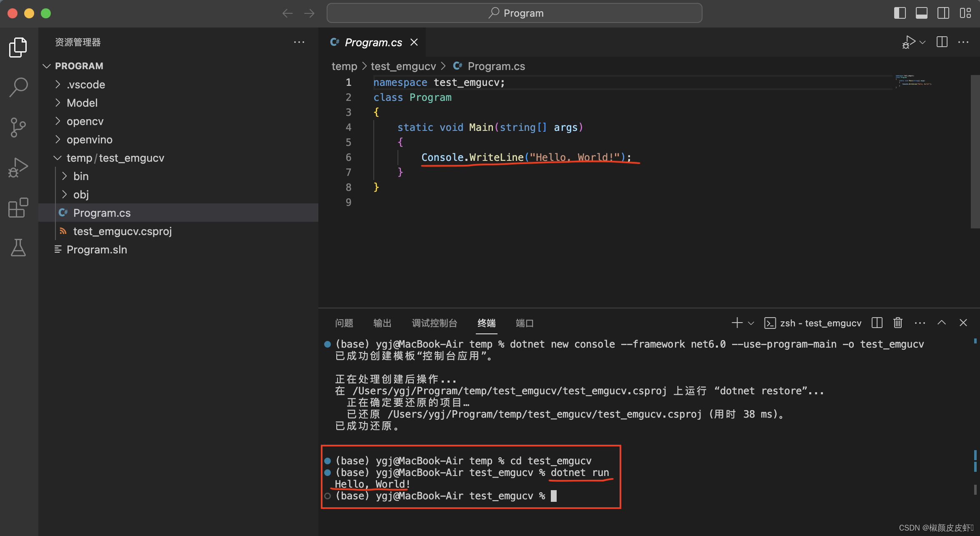Click the editor vertical scrollbar
This screenshot has height=536, width=980.
click(x=975, y=152)
